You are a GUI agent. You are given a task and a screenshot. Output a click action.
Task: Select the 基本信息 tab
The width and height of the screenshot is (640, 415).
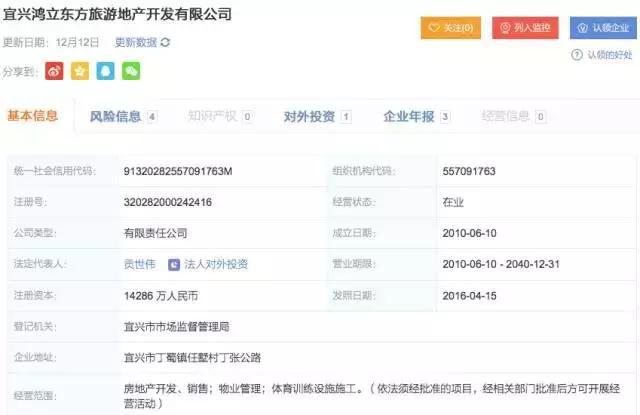[x=33, y=116]
